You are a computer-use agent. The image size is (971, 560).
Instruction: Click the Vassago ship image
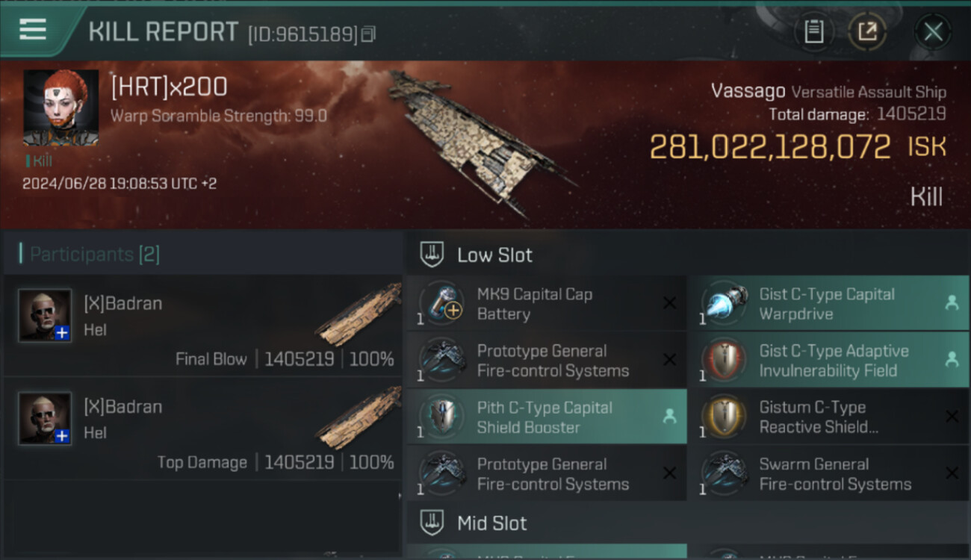[x=478, y=142]
